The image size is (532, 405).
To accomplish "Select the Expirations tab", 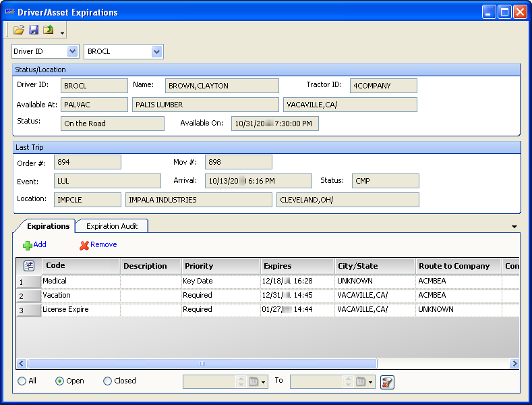I will tap(48, 226).
